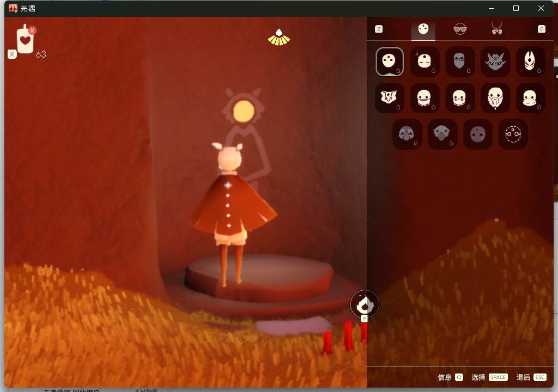Click the spirit's glowing yellow head orb
This screenshot has width=558, height=392.
244,111
